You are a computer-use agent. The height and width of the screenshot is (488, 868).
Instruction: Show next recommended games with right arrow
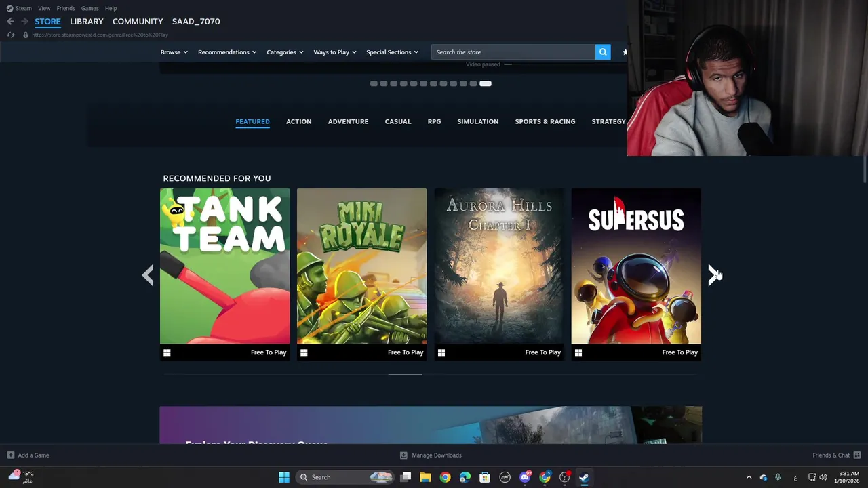[713, 274]
